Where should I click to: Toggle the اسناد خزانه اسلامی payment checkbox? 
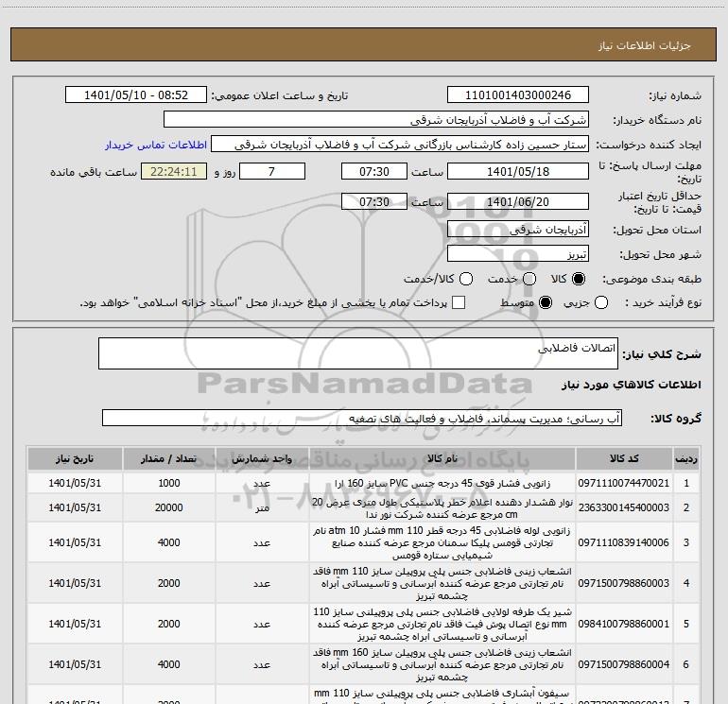click(459, 302)
